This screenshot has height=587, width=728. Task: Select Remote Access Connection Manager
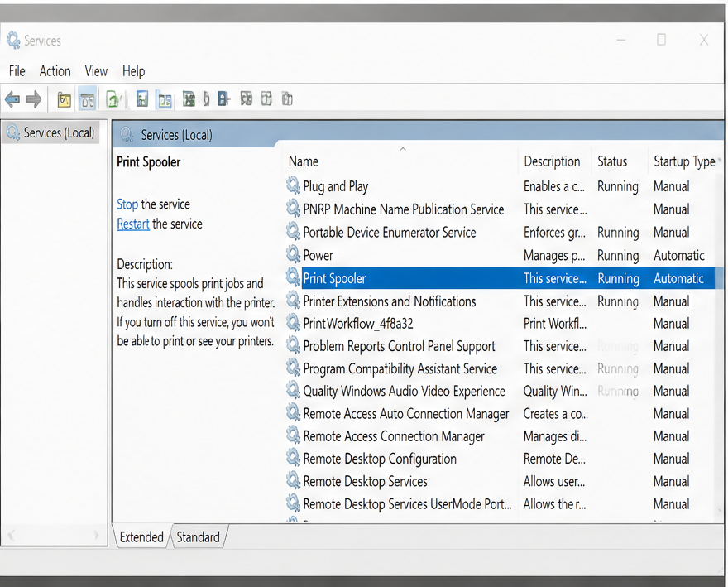click(x=394, y=436)
